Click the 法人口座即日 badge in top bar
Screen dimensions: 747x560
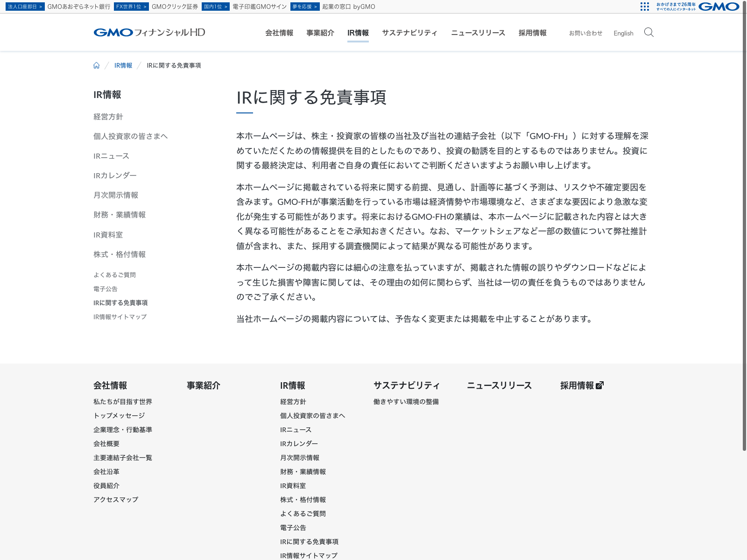(25, 7)
